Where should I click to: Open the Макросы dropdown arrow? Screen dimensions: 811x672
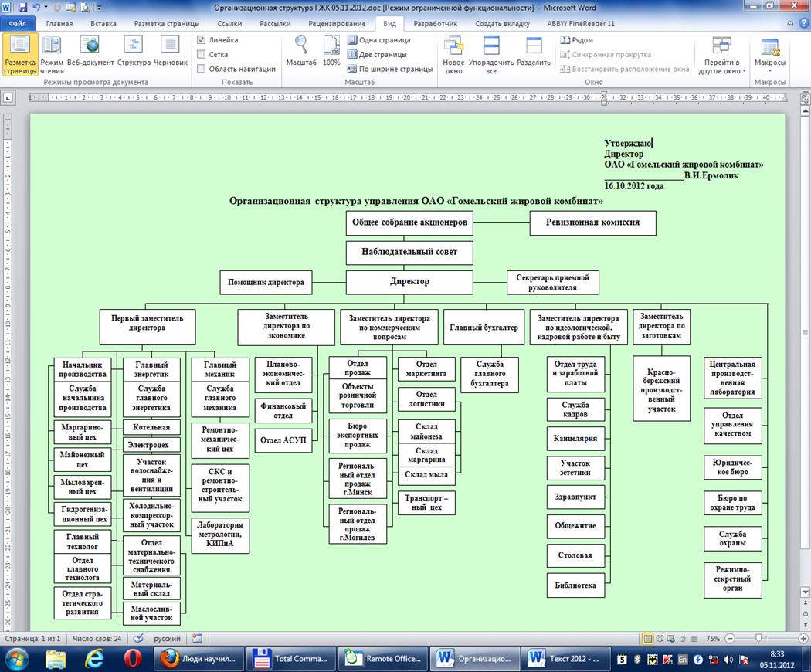pos(769,71)
